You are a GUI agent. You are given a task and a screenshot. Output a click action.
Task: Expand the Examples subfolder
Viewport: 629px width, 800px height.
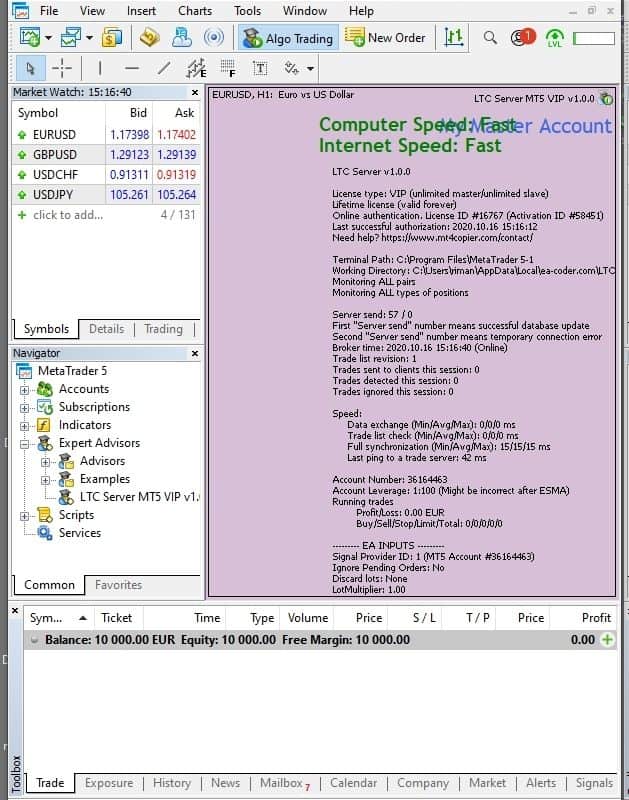click(45, 480)
